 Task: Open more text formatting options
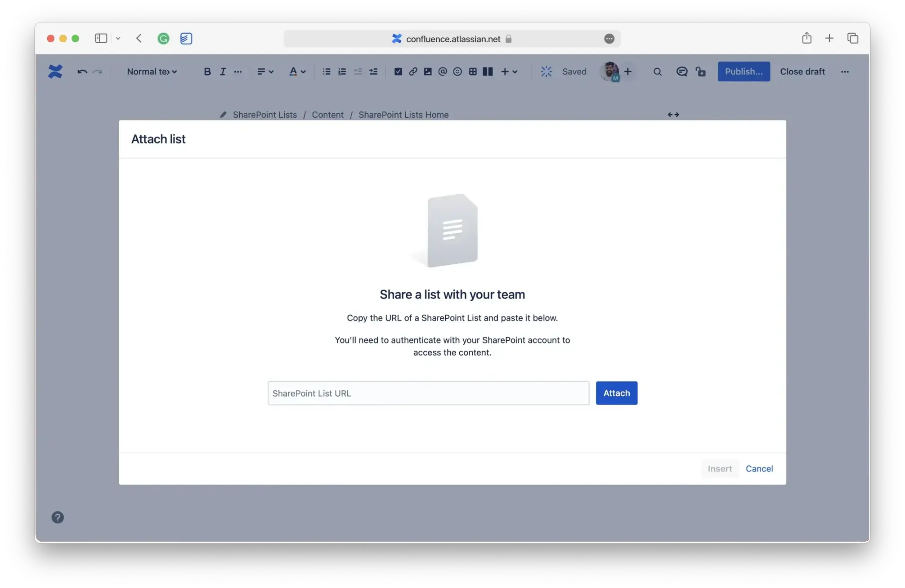coord(238,71)
